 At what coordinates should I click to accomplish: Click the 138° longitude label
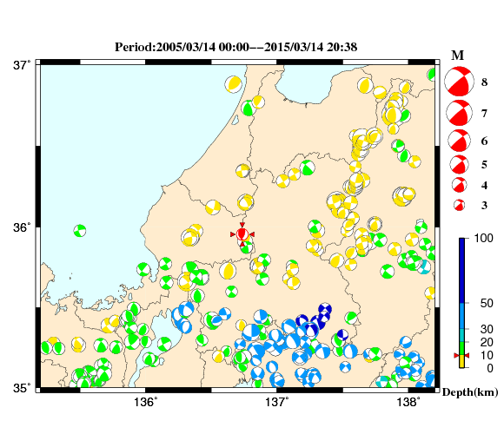pos(408,402)
